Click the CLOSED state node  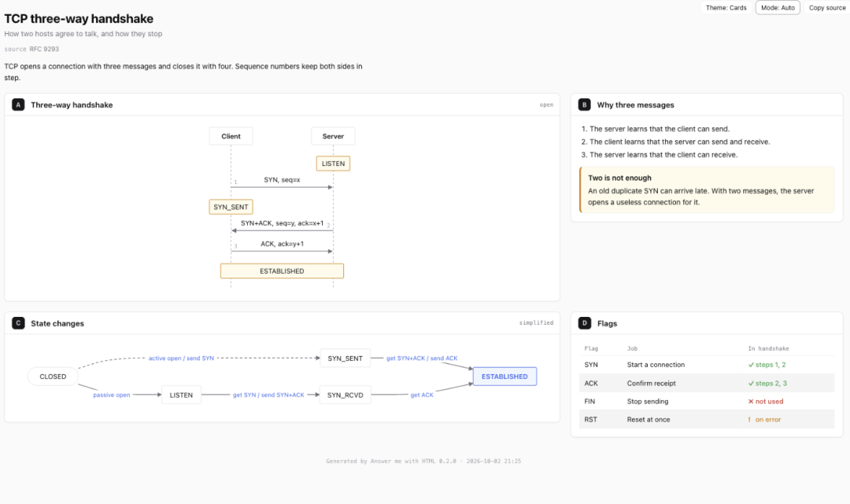coord(53,377)
